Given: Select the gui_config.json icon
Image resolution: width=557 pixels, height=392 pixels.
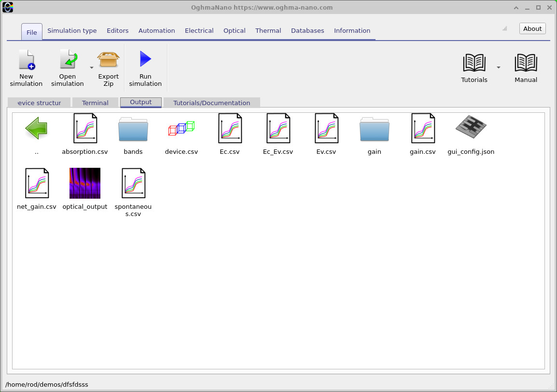Looking at the screenshot, I should [x=471, y=127].
